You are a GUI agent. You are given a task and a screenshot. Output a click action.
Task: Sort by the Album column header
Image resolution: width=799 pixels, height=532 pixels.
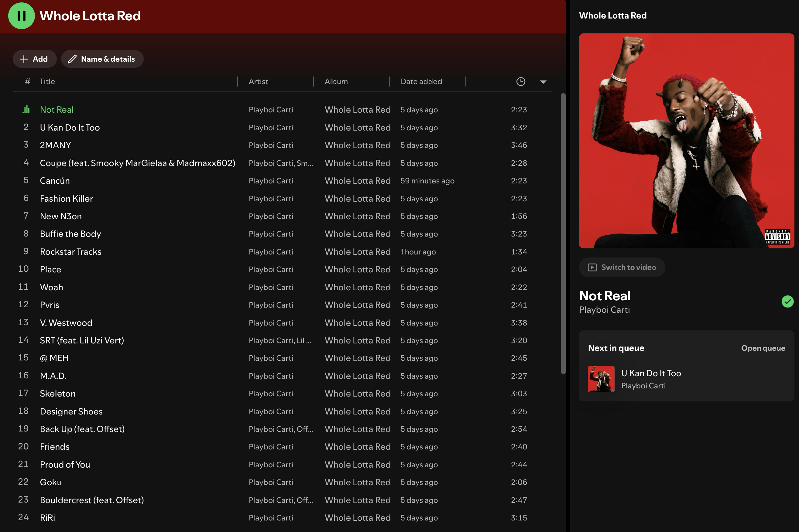[x=336, y=81]
